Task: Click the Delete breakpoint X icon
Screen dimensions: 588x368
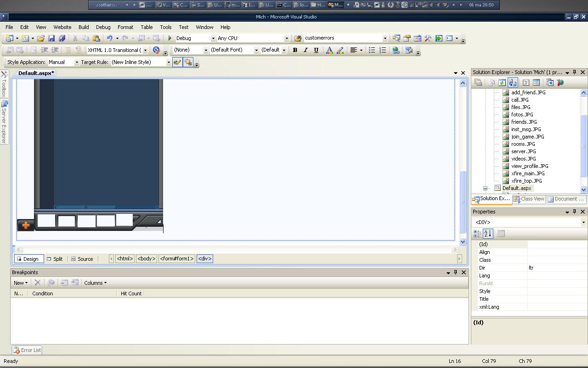Action: [x=38, y=283]
